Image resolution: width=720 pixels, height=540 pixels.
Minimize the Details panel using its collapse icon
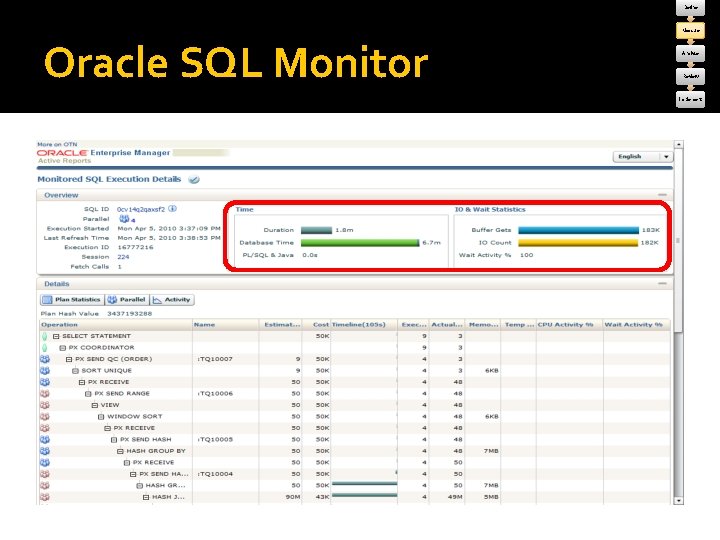pos(662,284)
